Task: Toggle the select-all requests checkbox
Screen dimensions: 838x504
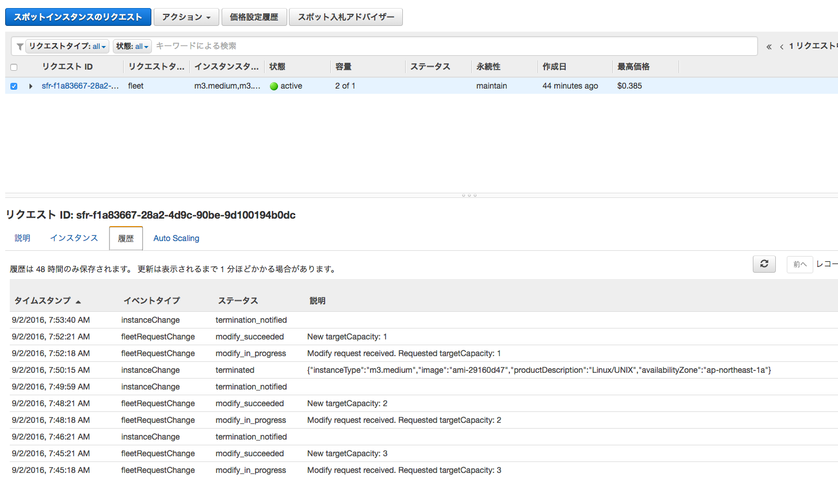Action: tap(14, 67)
